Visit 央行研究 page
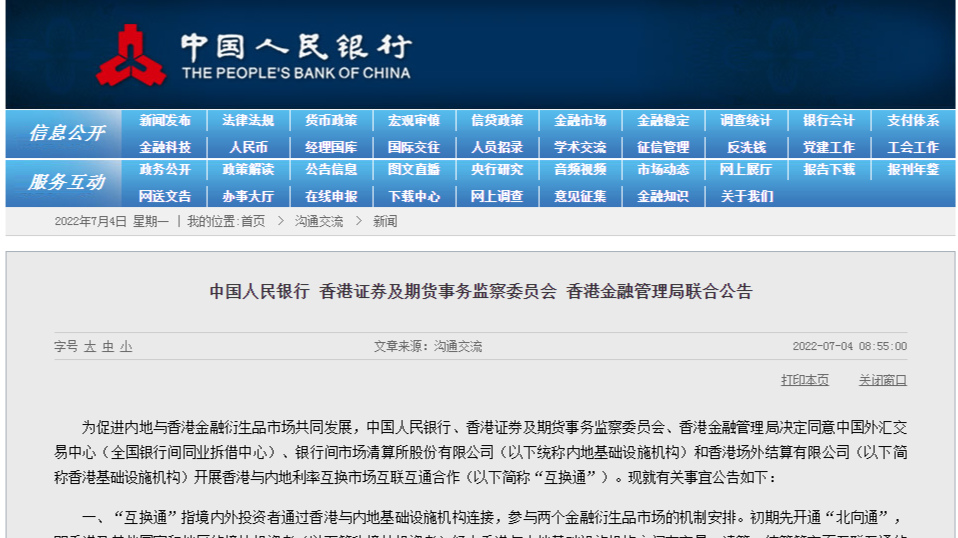The width and height of the screenshot is (958, 538). tap(497, 169)
